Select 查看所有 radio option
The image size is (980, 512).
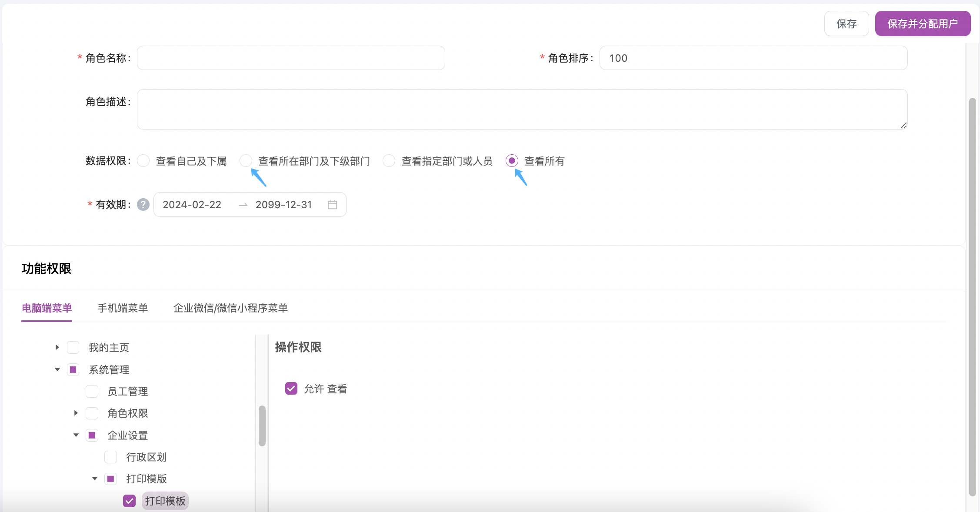(512, 161)
